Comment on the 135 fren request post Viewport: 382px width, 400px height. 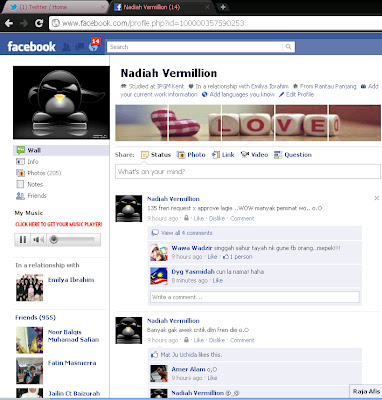(242, 218)
